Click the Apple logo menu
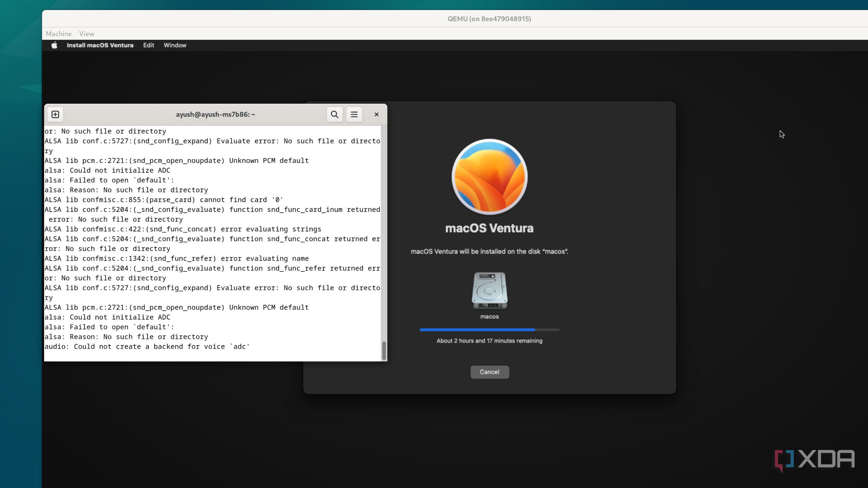The image size is (868, 488). (x=55, y=45)
